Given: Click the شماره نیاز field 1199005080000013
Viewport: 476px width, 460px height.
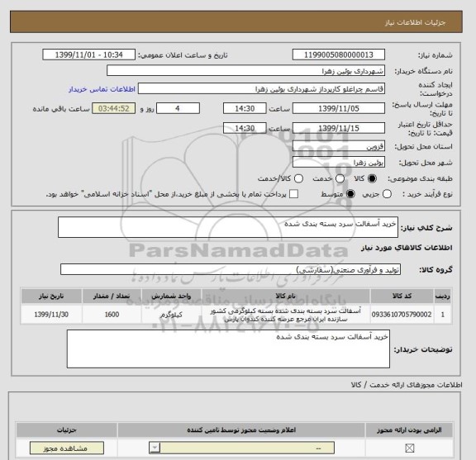Looking at the screenshot, I should [339, 55].
